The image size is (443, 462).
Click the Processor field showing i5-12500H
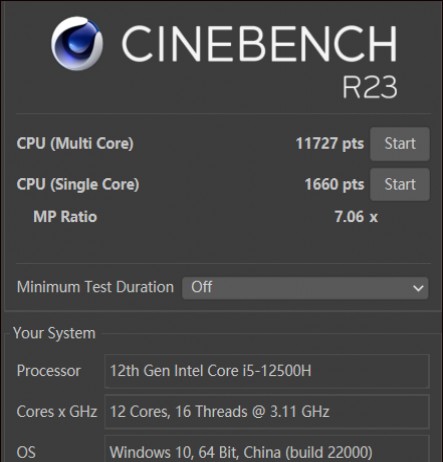click(267, 371)
